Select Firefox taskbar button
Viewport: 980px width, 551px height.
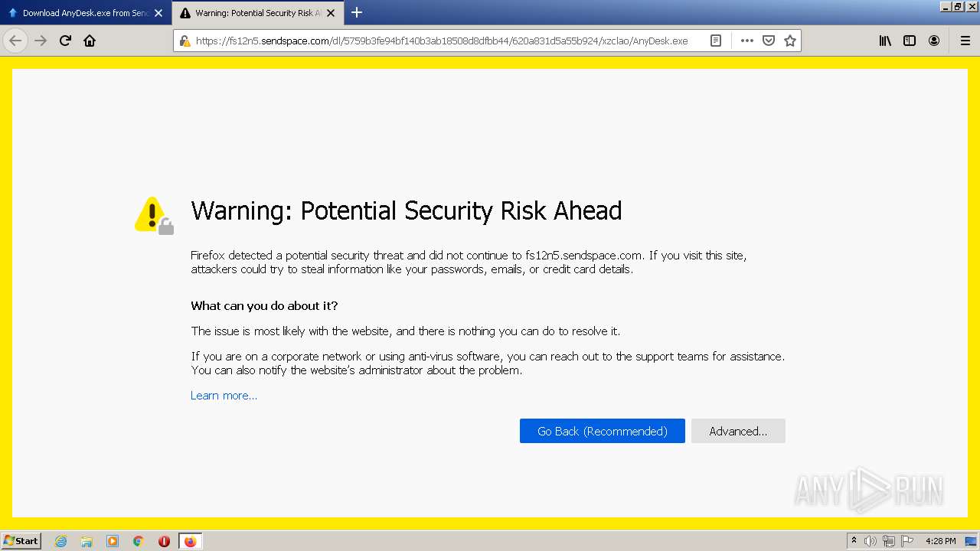pyautogui.click(x=190, y=541)
